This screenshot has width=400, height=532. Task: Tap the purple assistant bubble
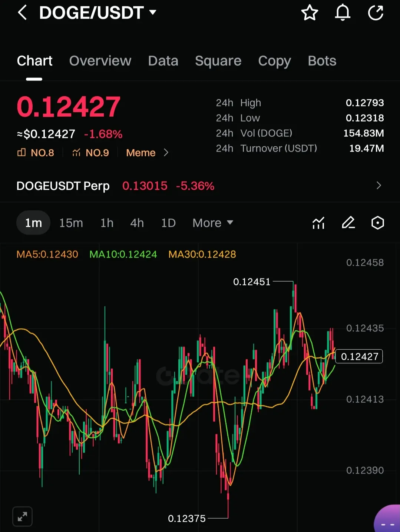[387, 519]
